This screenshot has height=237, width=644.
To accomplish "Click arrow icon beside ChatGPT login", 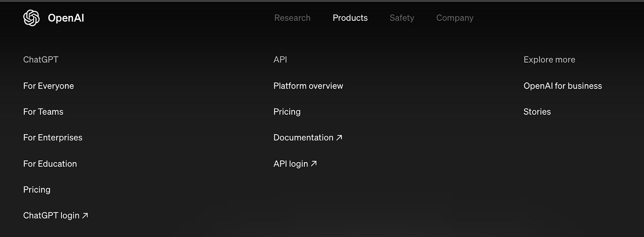I will click(85, 216).
